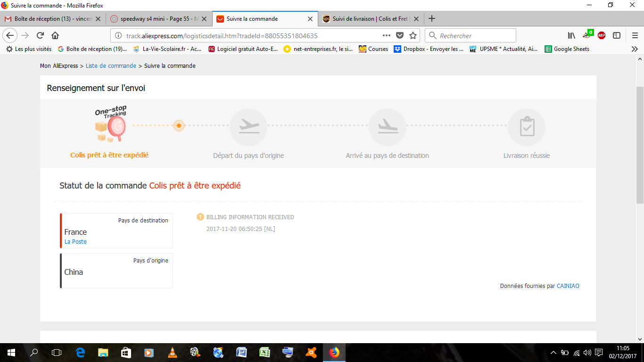Screen dimensions: 644x362
Task: Close the Boîte de réception tab
Action: (x=98, y=19)
